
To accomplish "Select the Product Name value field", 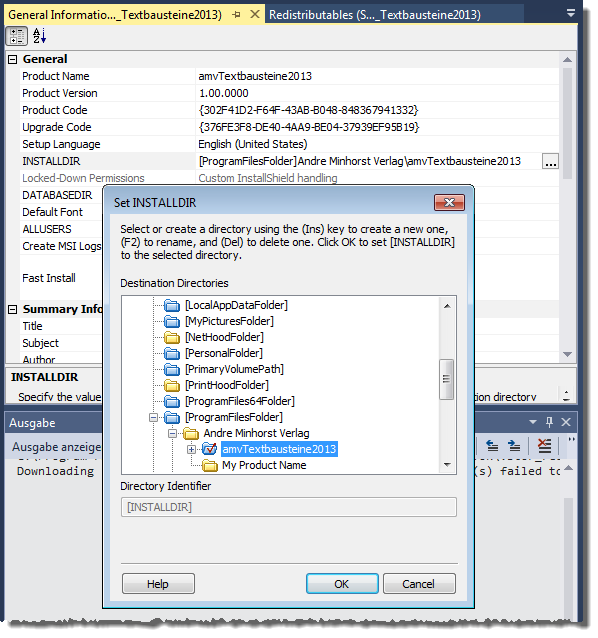I will click(377, 76).
